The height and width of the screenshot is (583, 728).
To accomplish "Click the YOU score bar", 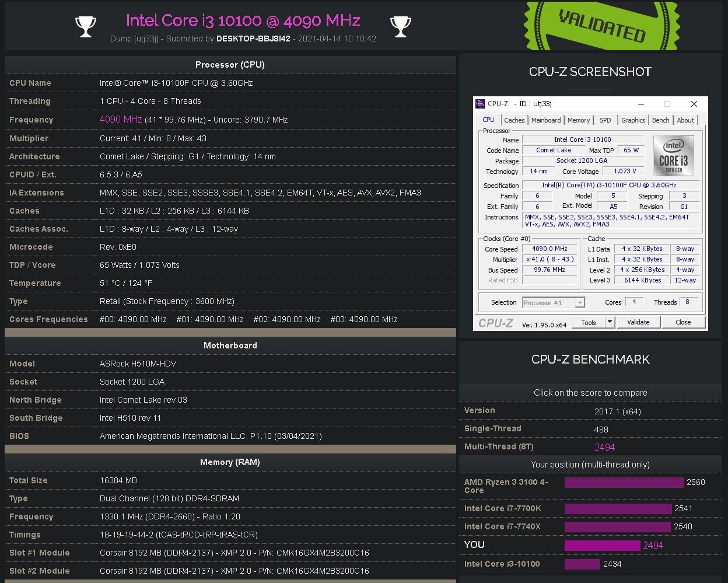I will tap(603, 546).
